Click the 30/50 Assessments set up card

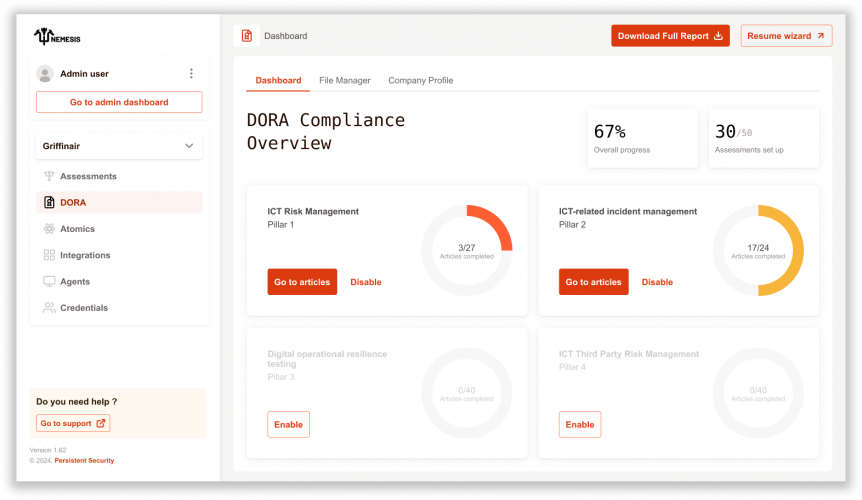[x=764, y=138]
